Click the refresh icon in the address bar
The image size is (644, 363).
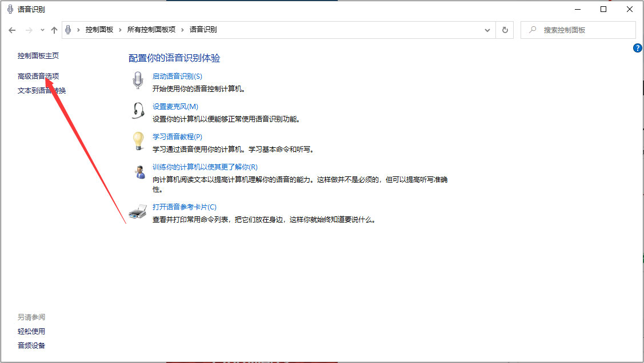[505, 30]
